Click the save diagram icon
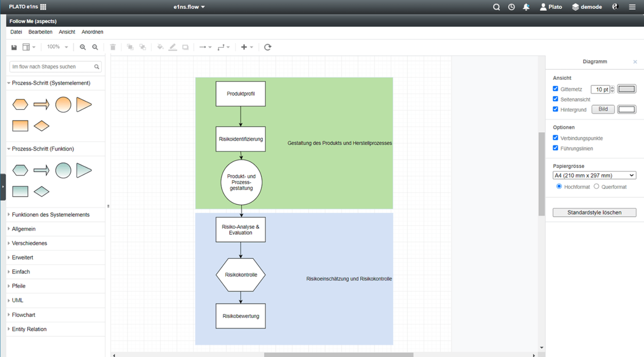The width and height of the screenshot is (644, 357). (14, 47)
